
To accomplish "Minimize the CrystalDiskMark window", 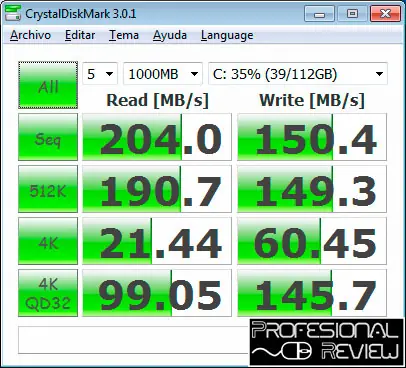I will (319, 14).
